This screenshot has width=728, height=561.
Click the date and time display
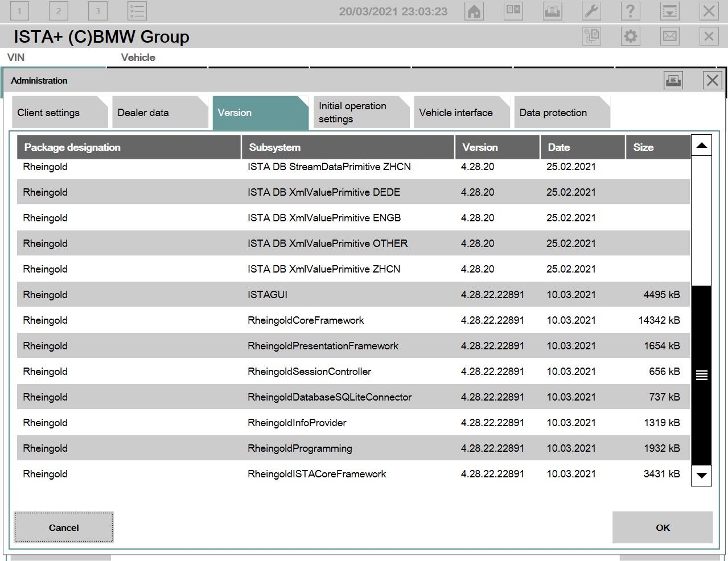393,11
